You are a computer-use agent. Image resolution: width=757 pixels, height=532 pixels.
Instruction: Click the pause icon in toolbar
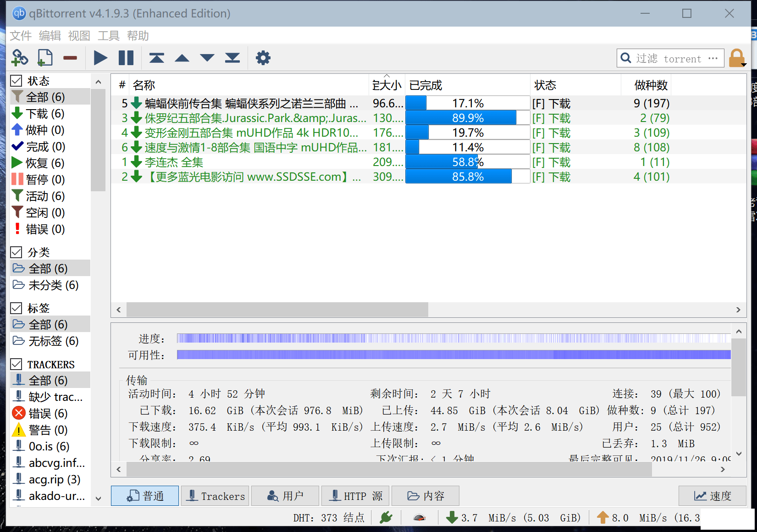(126, 58)
